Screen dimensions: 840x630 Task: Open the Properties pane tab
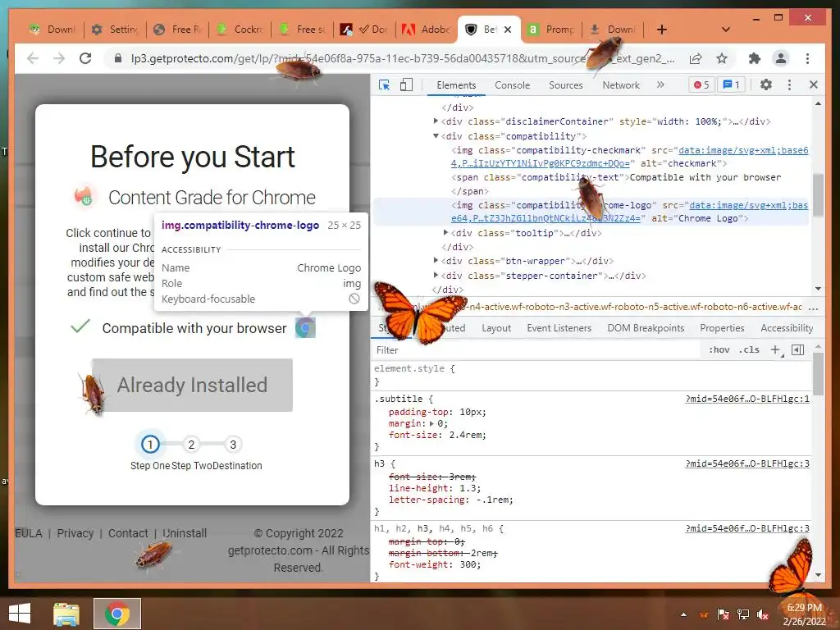pyautogui.click(x=722, y=328)
